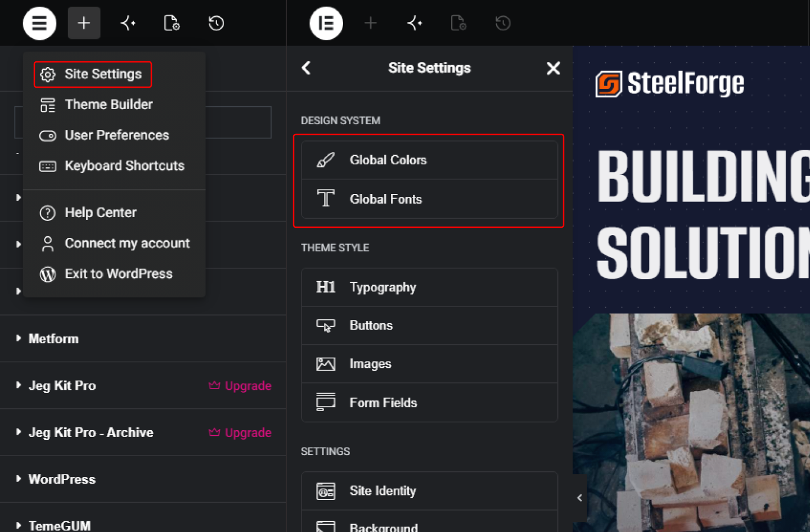This screenshot has width=810, height=532.
Task: Open Typography theme style
Action: [429, 287]
